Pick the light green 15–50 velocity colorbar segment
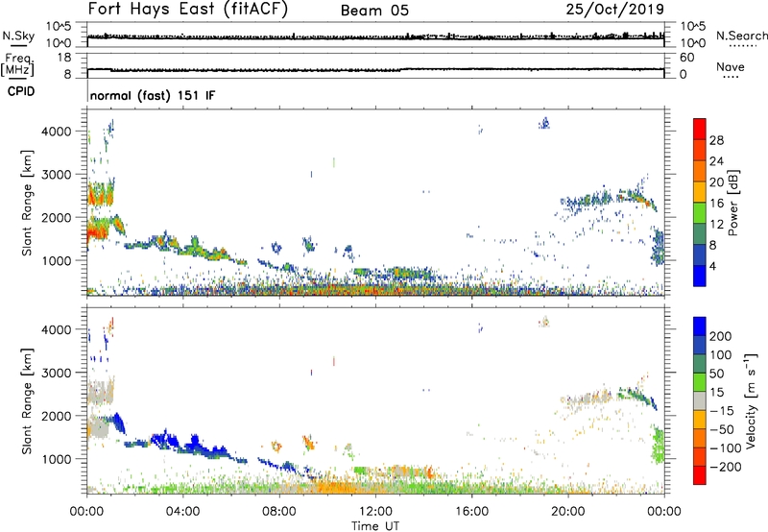The image size is (768, 532). (x=700, y=382)
